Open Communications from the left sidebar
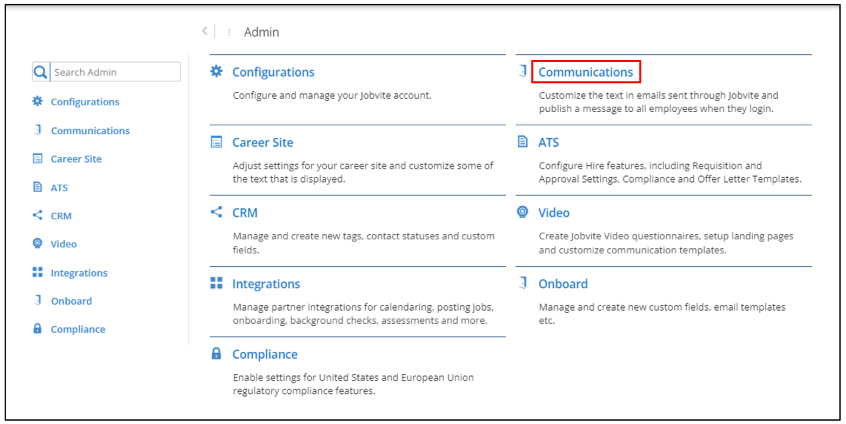Screen dimensions: 846x424 point(90,130)
